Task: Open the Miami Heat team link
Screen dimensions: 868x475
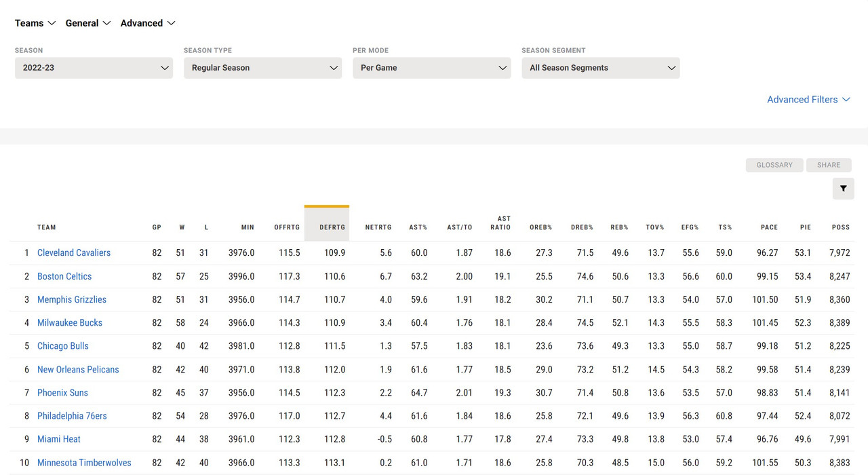Action: click(59, 438)
